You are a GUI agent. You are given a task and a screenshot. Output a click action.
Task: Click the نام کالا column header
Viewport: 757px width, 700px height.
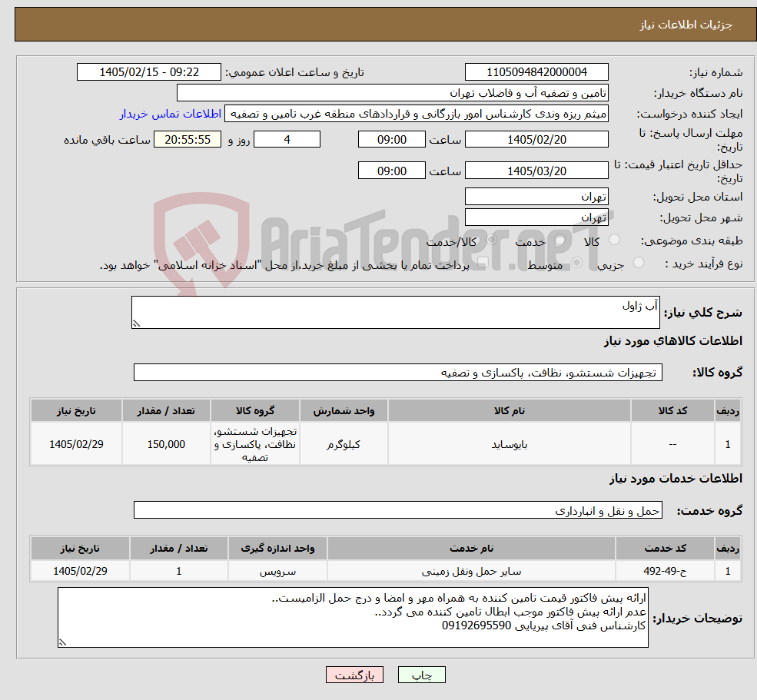click(510, 410)
